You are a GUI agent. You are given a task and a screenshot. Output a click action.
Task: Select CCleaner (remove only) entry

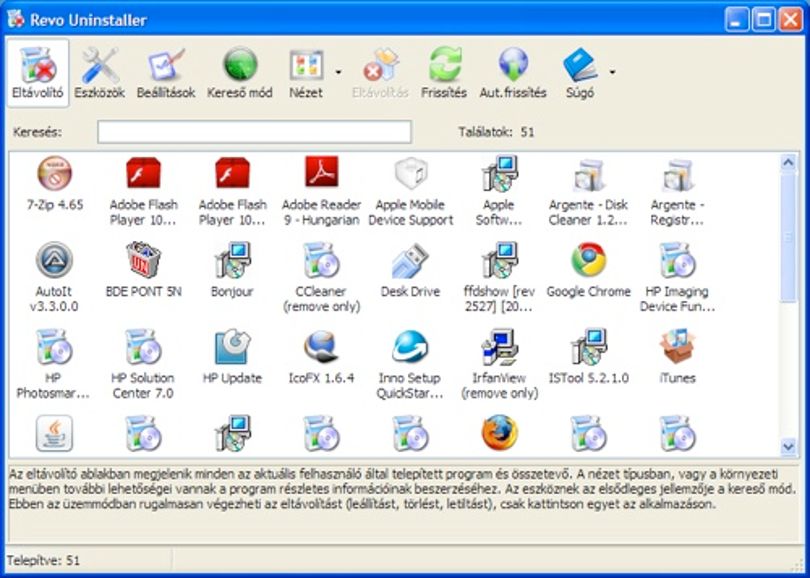[x=321, y=277]
